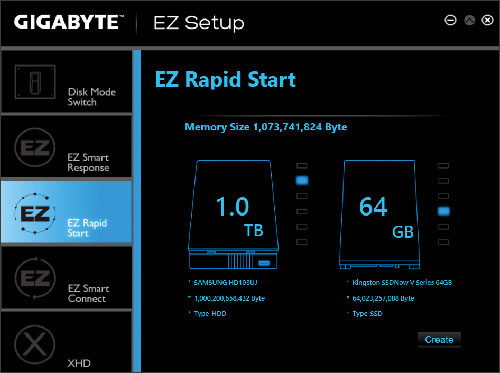The image size is (500, 373).
Task: Click the SAMSUNG HD103UJ drive label
Action: 225,283
